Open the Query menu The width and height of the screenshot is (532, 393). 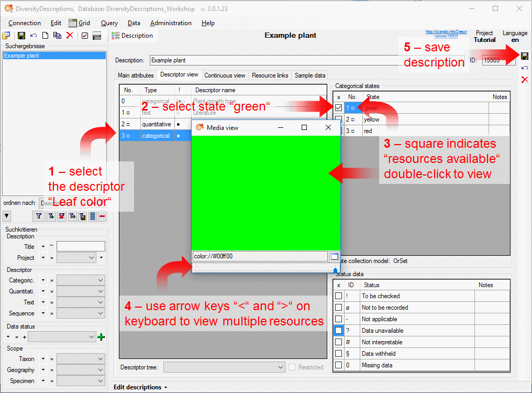[x=109, y=23]
